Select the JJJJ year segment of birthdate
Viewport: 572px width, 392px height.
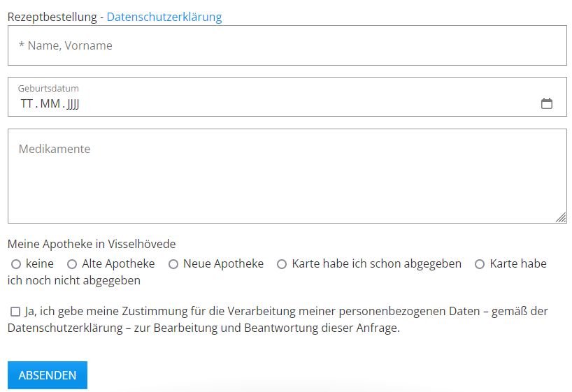(x=73, y=104)
